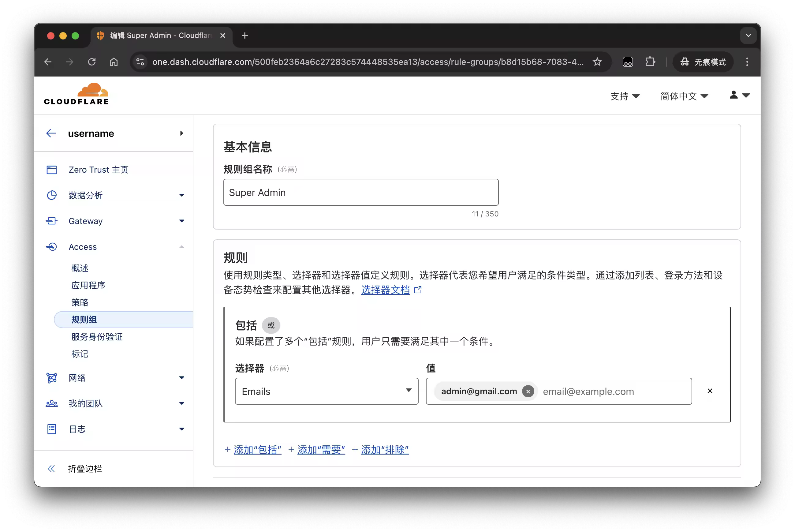Viewport: 795px width, 532px height.
Task: Expand the 数据分析 menu section
Action: coord(182,195)
